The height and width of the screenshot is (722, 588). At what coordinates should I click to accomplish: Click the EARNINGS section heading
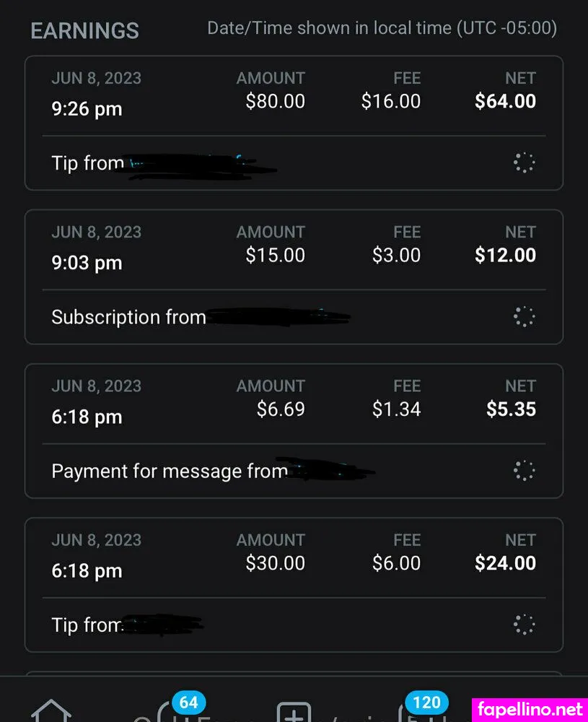84,31
